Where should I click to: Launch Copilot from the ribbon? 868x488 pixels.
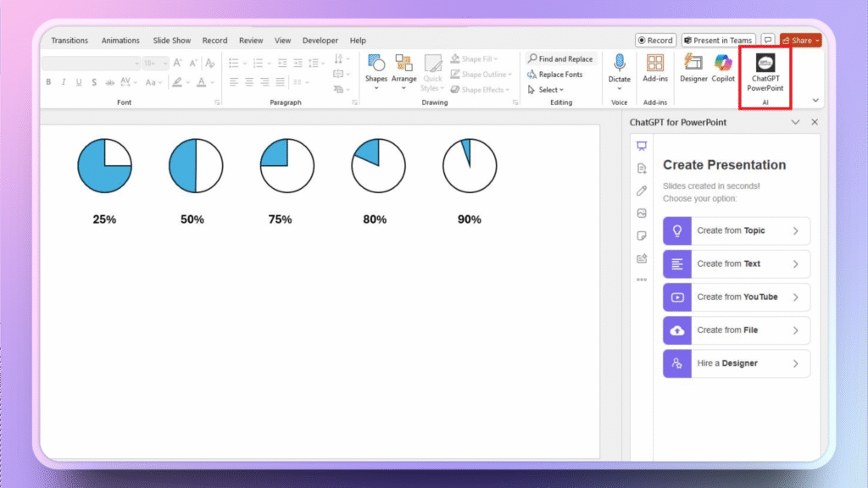pyautogui.click(x=721, y=68)
